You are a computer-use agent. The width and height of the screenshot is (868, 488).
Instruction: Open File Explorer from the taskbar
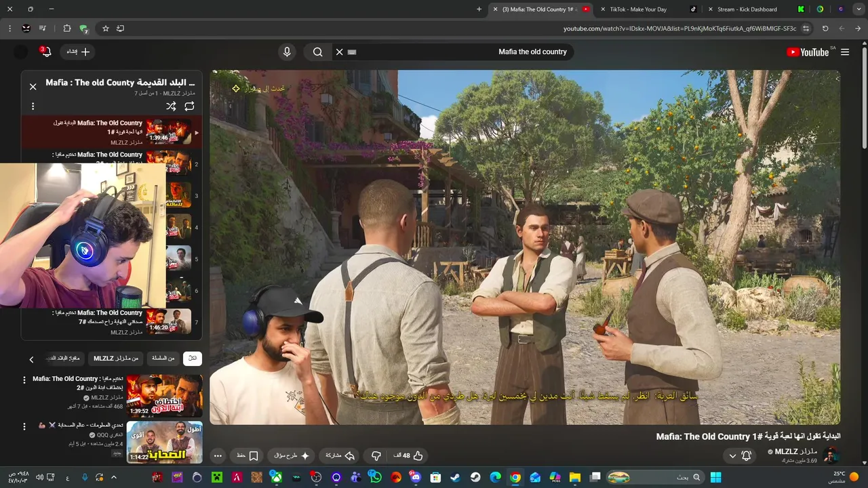(x=575, y=477)
